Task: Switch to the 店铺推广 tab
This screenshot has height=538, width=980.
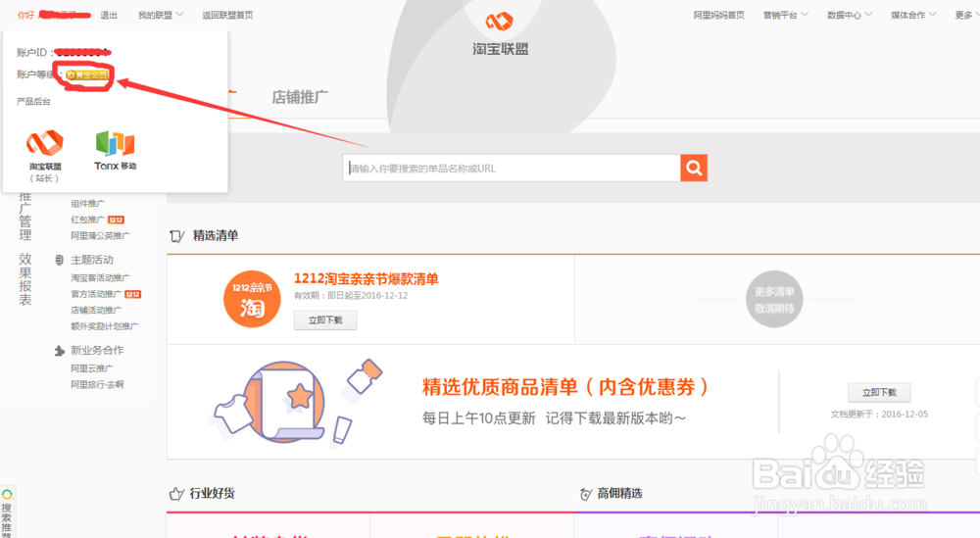Action: pos(299,97)
